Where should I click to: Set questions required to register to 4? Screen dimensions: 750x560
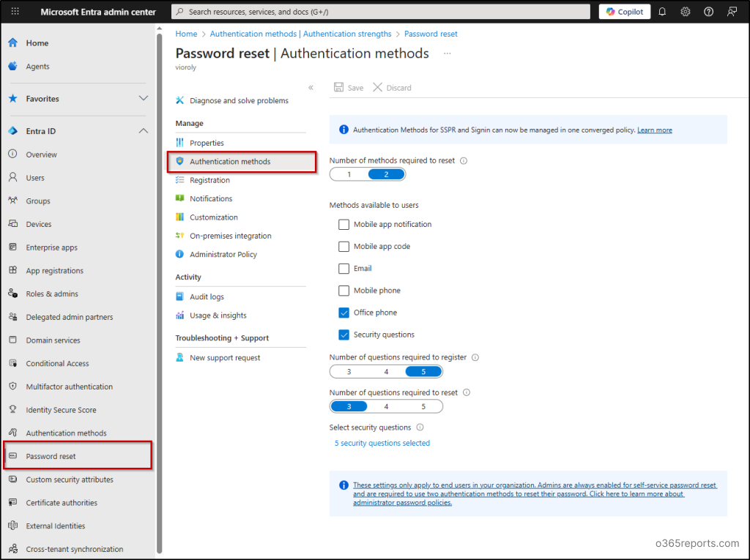pos(386,372)
